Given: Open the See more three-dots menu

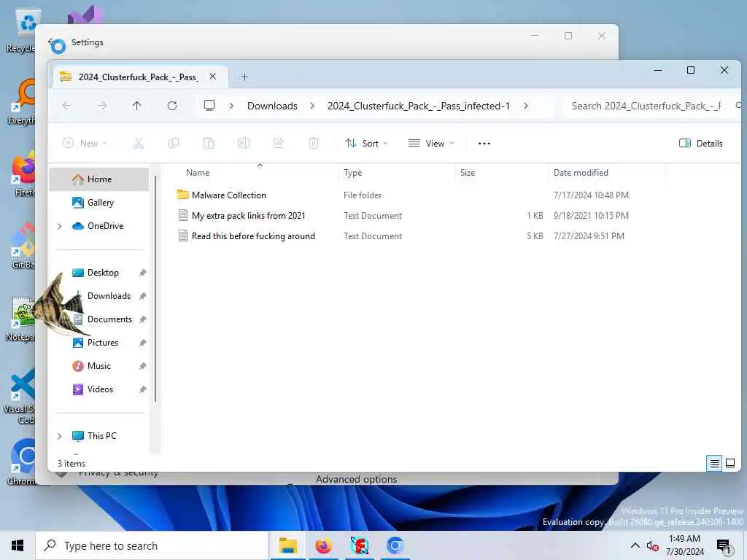Looking at the screenshot, I should coord(484,144).
